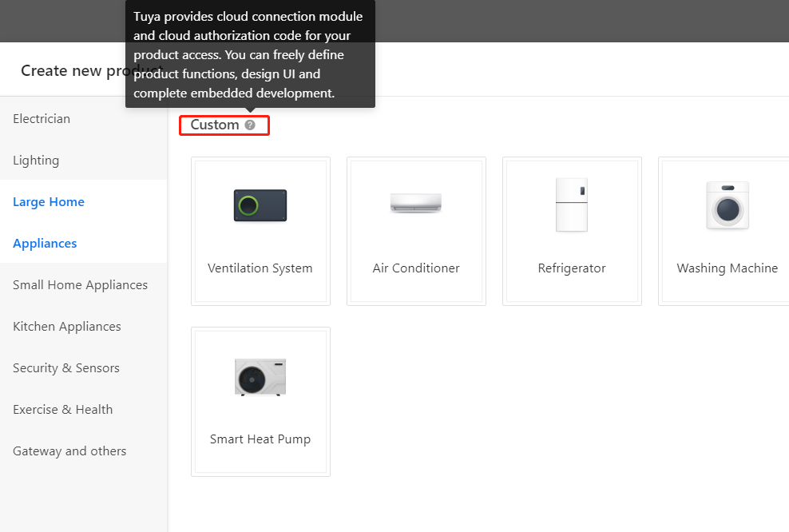Go to Kitchen Appliances category
The image size is (789, 532).
click(x=67, y=327)
